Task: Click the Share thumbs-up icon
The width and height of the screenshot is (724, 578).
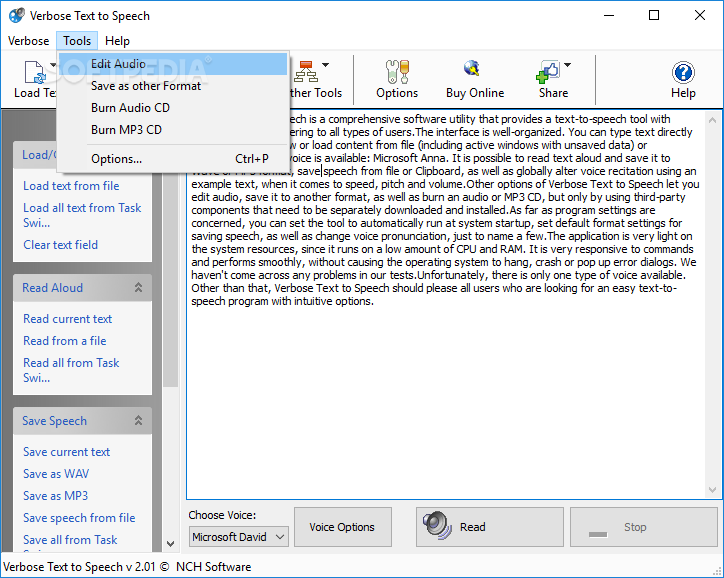Action: coord(548,72)
